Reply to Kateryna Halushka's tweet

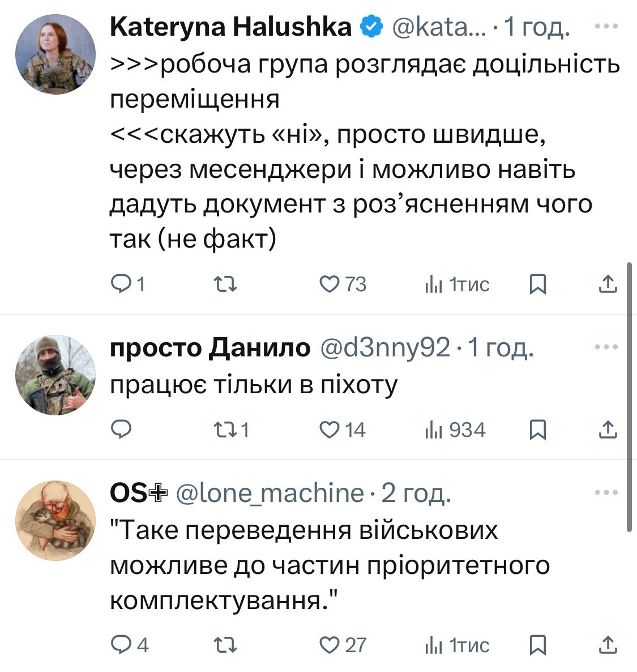pos(120,283)
